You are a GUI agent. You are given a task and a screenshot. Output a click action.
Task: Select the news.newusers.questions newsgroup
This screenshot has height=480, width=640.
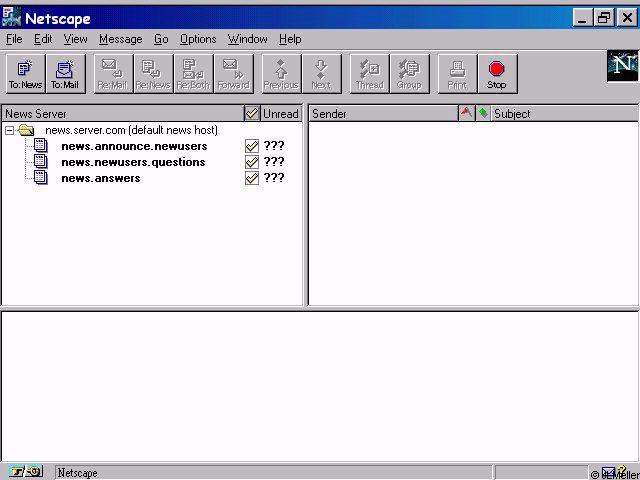pyautogui.click(x=133, y=162)
